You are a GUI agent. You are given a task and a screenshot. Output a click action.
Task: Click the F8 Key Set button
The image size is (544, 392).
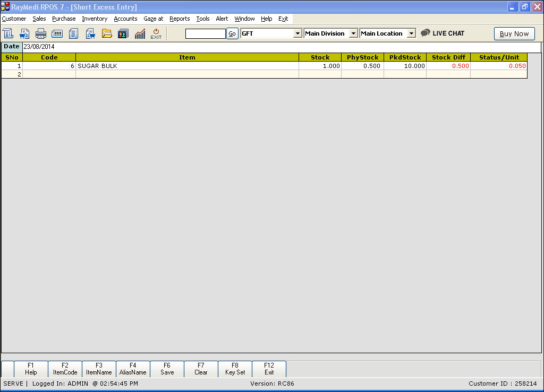point(235,369)
